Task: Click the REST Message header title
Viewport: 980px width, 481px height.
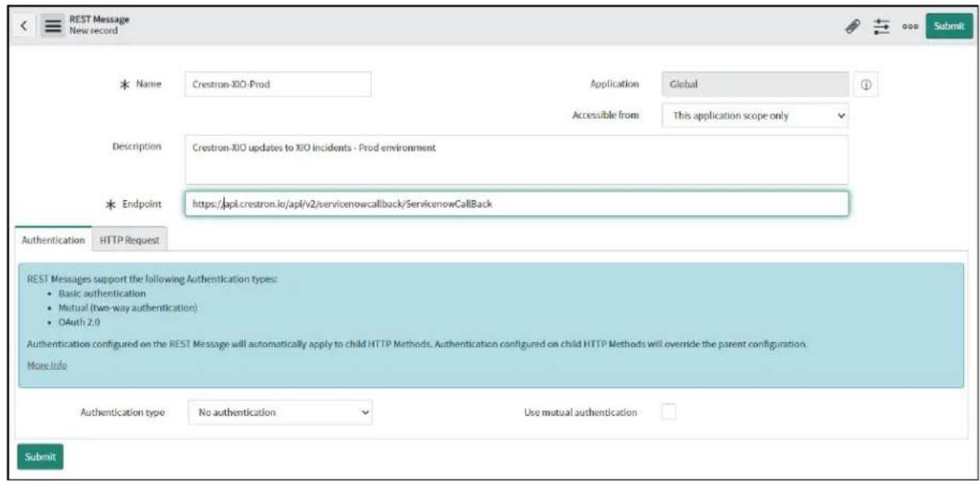Action: pyautogui.click(x=99, y=19)
